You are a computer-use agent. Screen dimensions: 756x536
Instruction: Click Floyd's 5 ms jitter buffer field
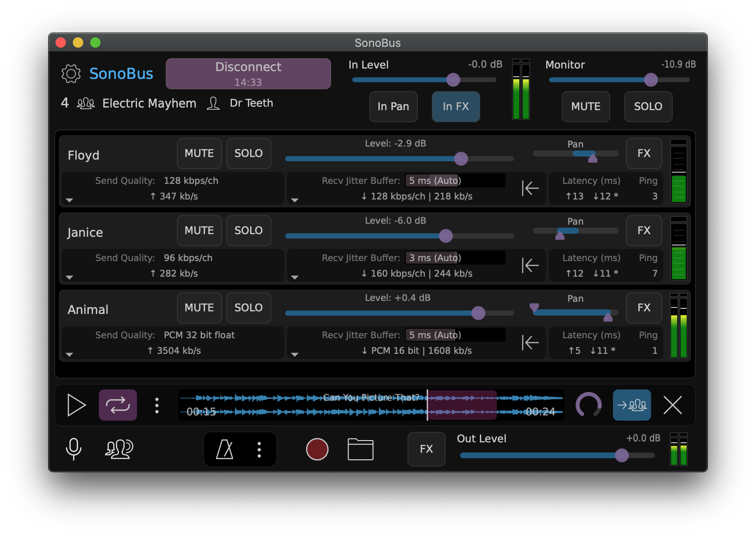coord(455,180)
